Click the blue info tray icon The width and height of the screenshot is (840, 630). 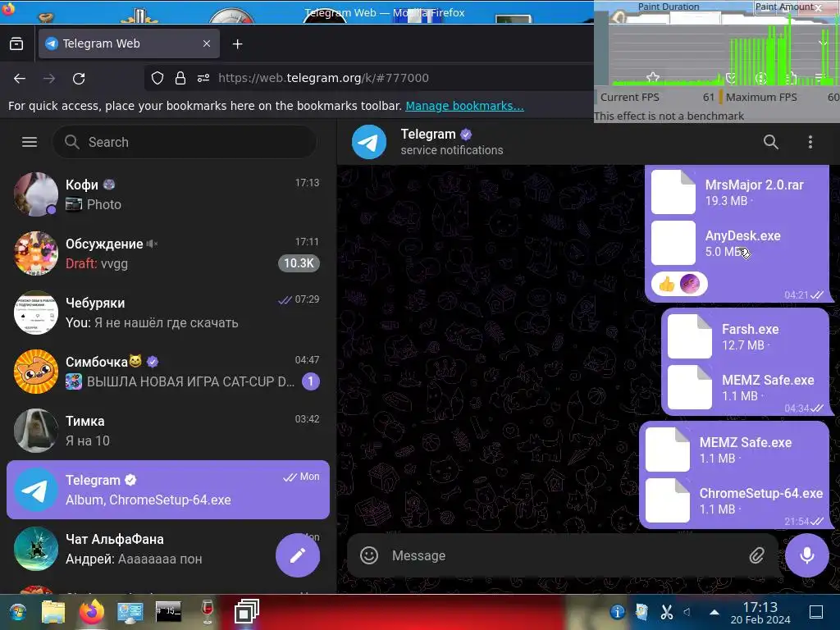(x=617, y=612)
